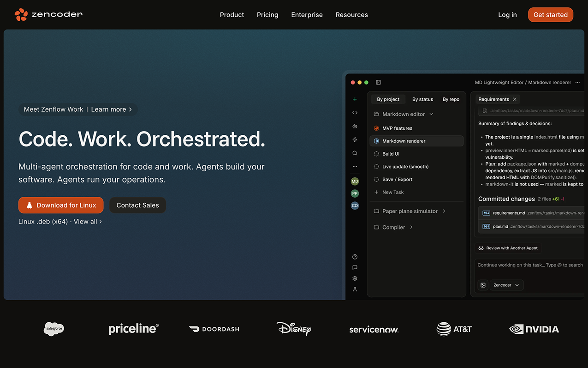588x368 pixels.
Task: Click the open folder icon beside Markdown editor
Action: [376, 114]
